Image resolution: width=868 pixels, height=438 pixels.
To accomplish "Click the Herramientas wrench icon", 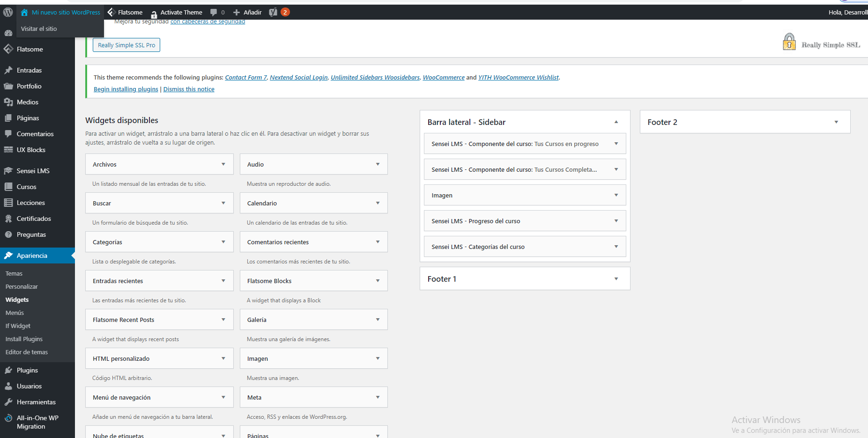I will click(8, 402).
